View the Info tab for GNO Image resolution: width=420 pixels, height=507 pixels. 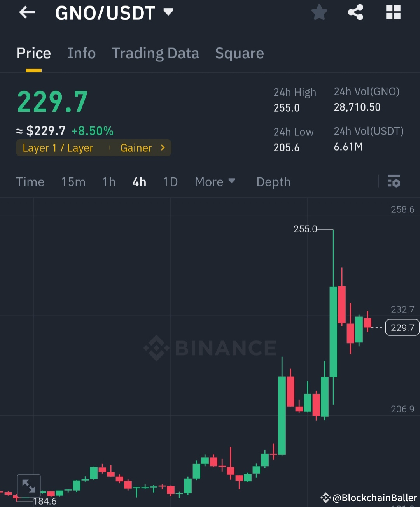81,53
